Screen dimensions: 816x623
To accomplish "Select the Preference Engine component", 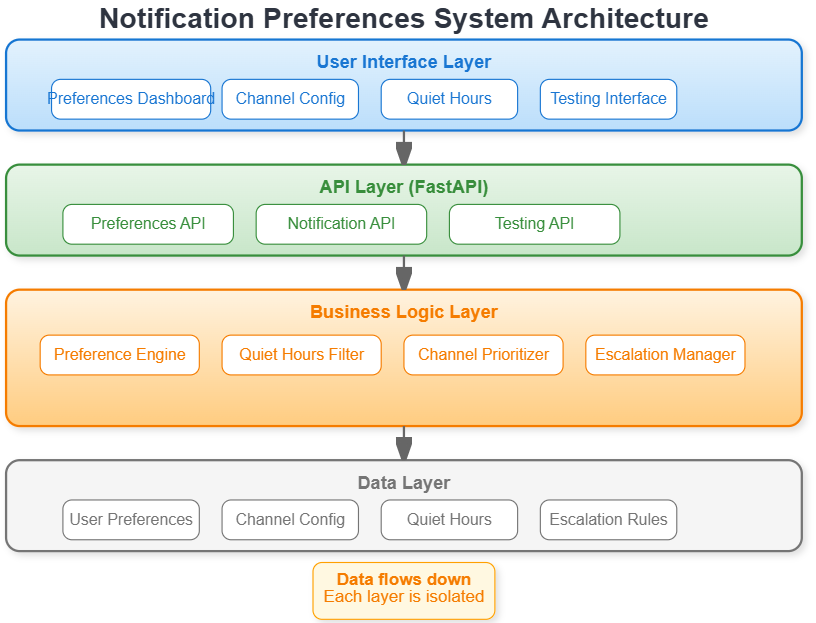I will tap(120, 354).
